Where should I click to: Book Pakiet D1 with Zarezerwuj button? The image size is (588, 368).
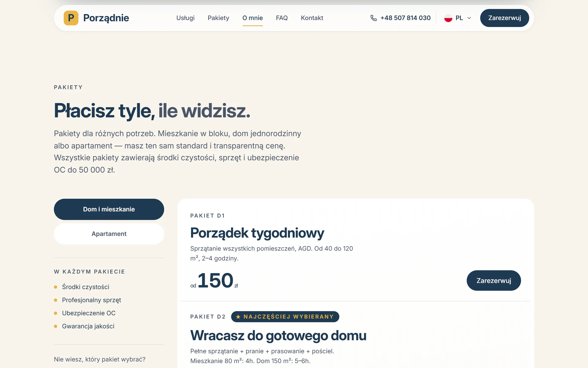point(494,281)
